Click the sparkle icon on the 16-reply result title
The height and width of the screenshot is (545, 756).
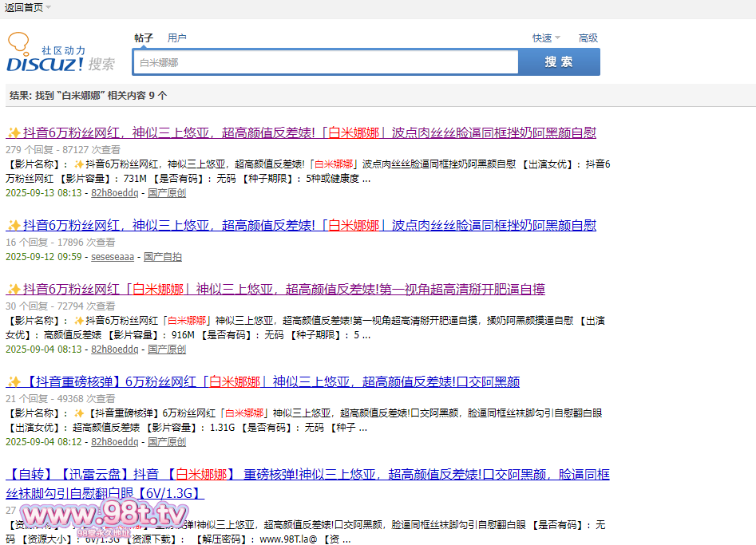pyautogui.click(x=14, y=226)
